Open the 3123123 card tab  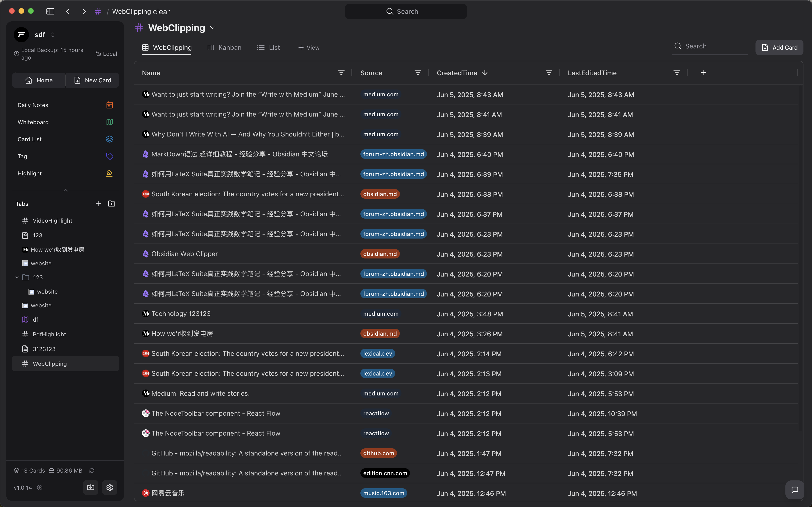coord(65,349)
